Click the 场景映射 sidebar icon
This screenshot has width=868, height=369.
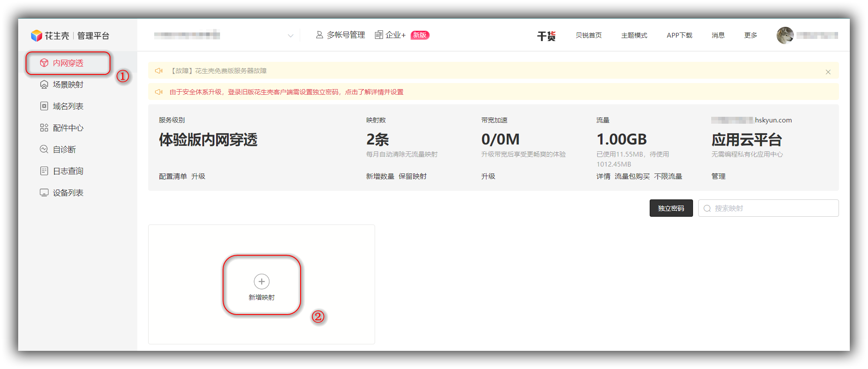click(x=44, y=84)
